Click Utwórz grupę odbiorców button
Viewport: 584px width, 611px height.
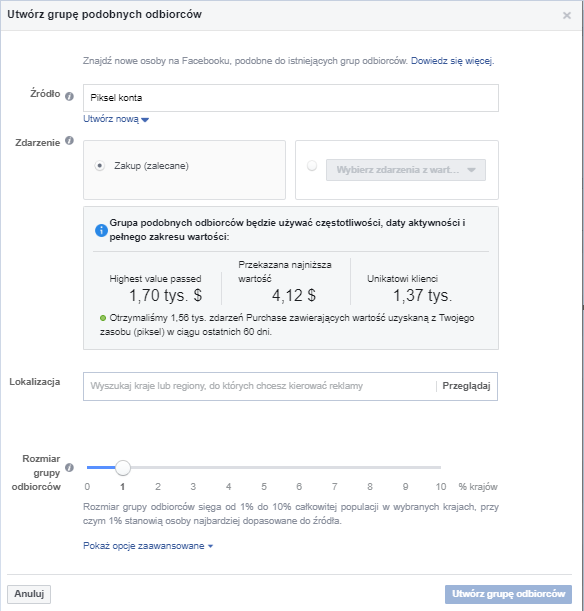[x=508, y=594]
